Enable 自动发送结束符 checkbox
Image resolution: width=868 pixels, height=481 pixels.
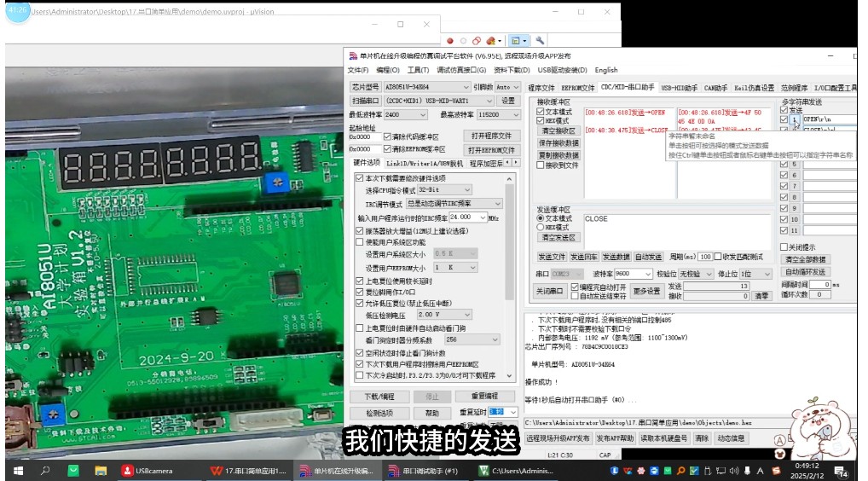(575, 296)
